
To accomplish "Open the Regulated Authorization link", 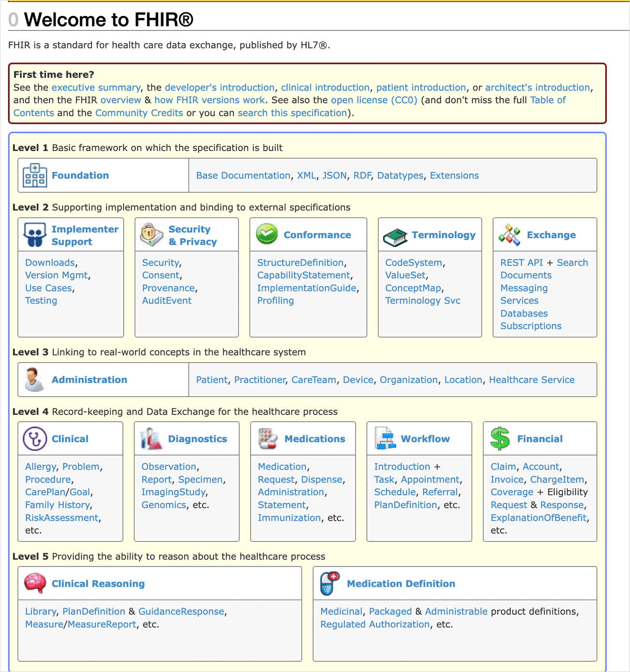I will click(x=375, y=624).
